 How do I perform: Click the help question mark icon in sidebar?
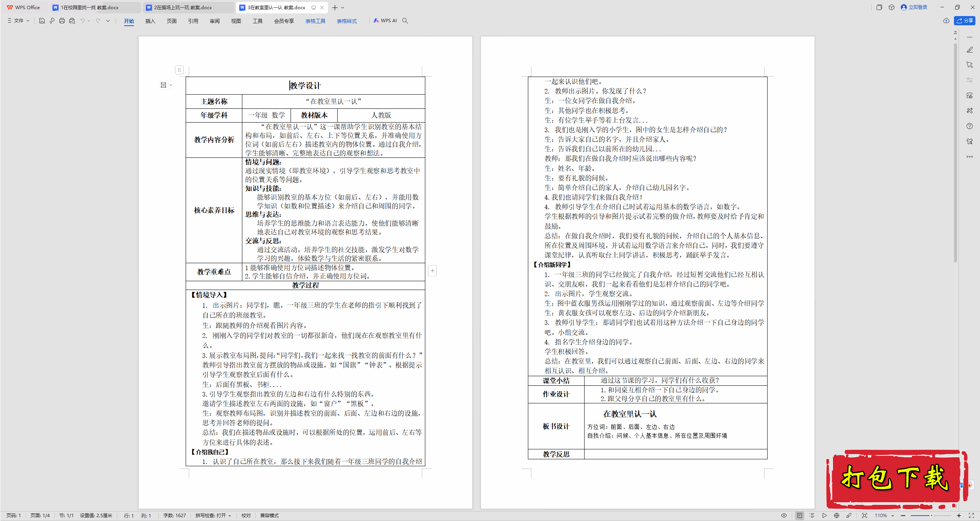970,126
